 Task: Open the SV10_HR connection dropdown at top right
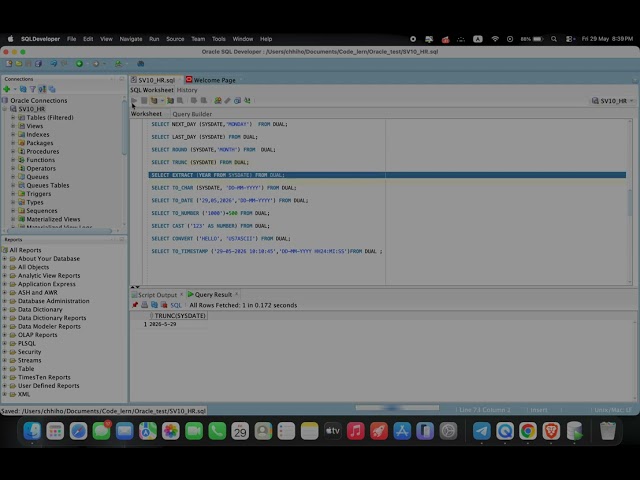point(614,101)
